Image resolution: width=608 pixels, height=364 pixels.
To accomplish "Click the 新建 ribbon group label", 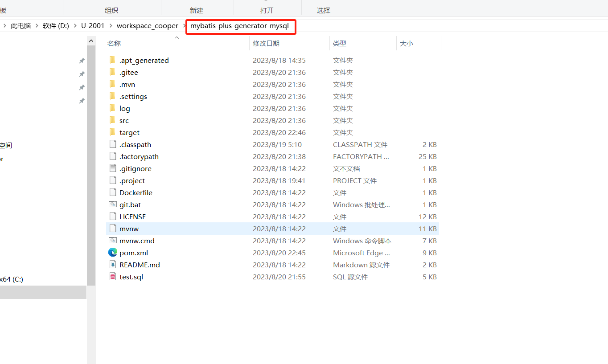I will (197, 10).
